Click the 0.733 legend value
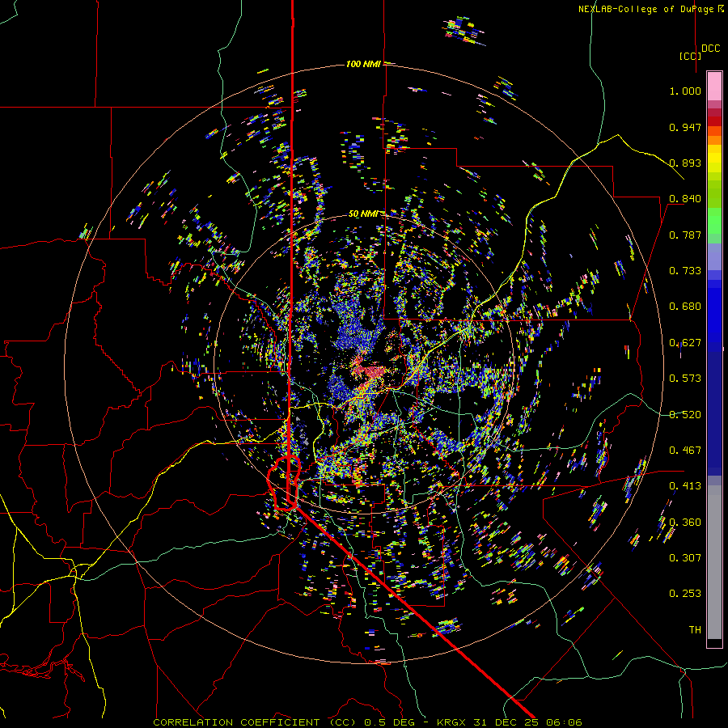The height and width of the screenshot is (728, 728). (685, 271)
